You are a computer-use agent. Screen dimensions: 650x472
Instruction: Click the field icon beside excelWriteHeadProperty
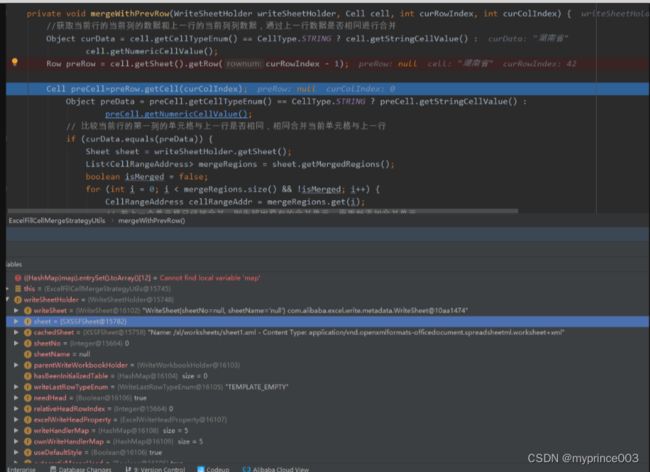click(28, 420)
